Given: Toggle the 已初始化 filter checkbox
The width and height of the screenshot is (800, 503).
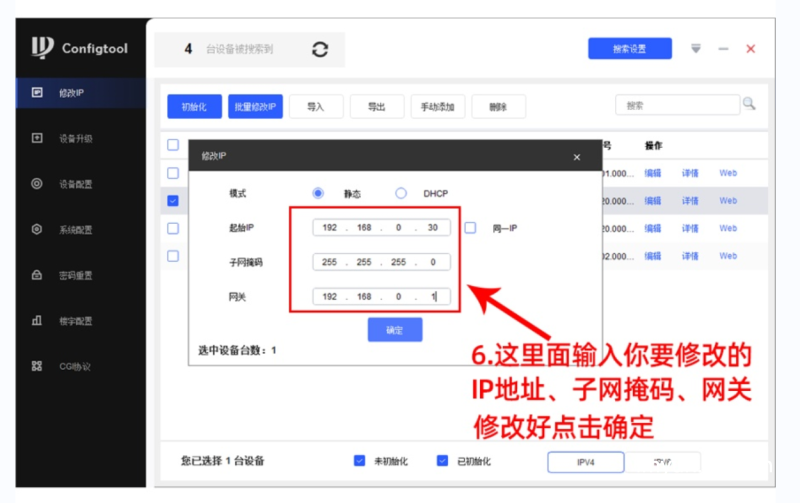Looking at the screenshot, I should coord(442,461).
